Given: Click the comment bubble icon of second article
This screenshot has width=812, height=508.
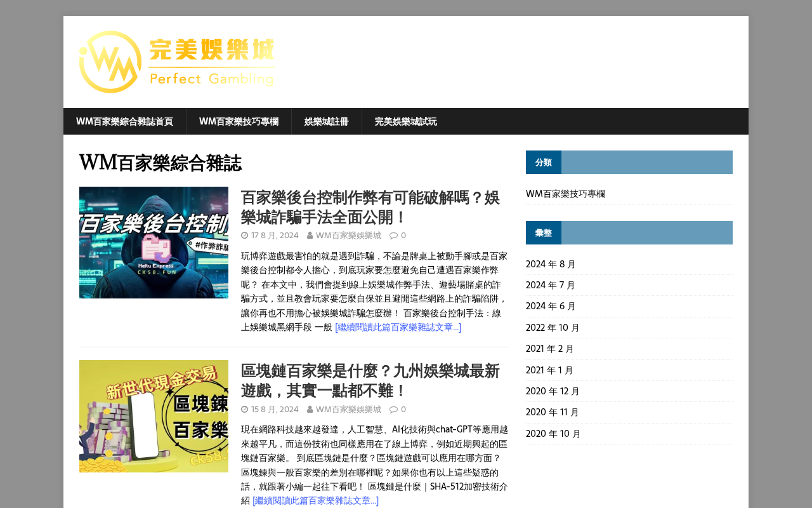Looking at the screenshot, I should click(x=393, y=410).
